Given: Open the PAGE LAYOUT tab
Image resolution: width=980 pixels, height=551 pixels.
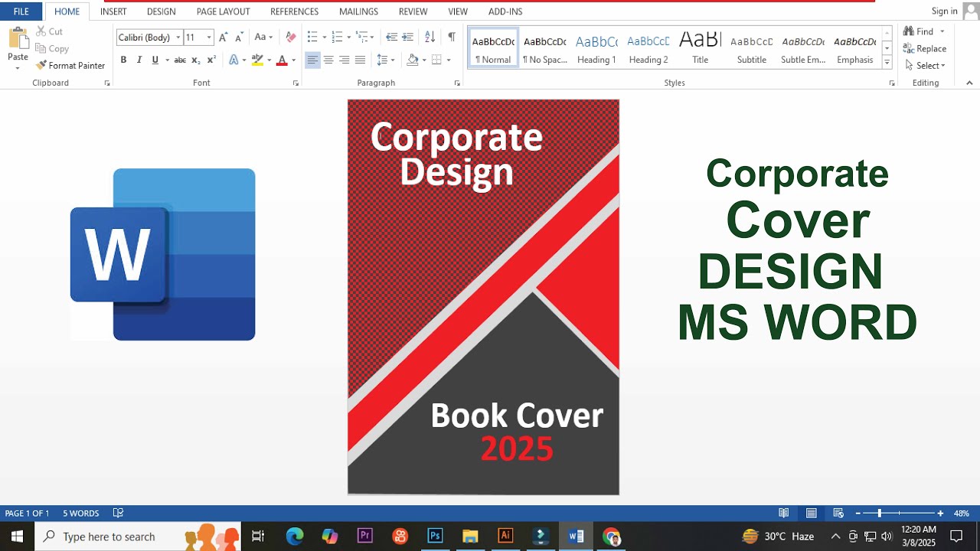Looking at the screenshot, I should point(223,11).
